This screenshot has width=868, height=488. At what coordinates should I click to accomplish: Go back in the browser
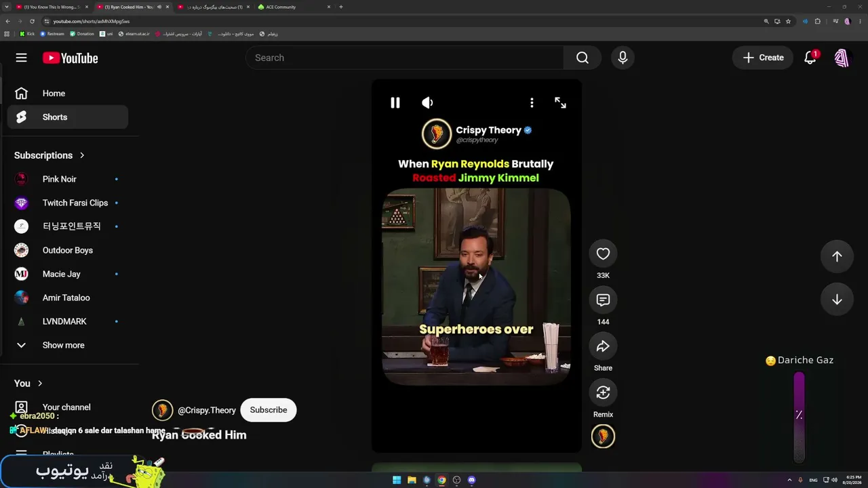coord(7,21)
